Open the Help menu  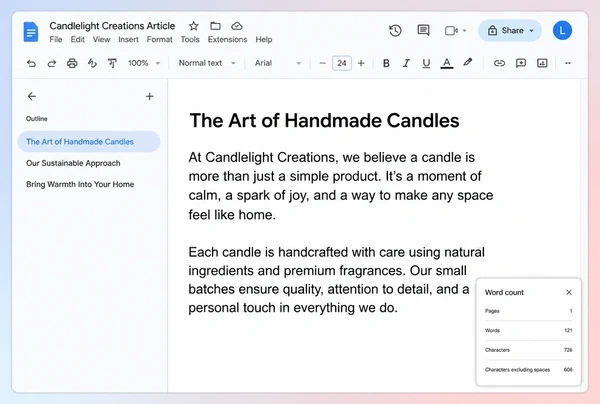[x=264, y=39]
